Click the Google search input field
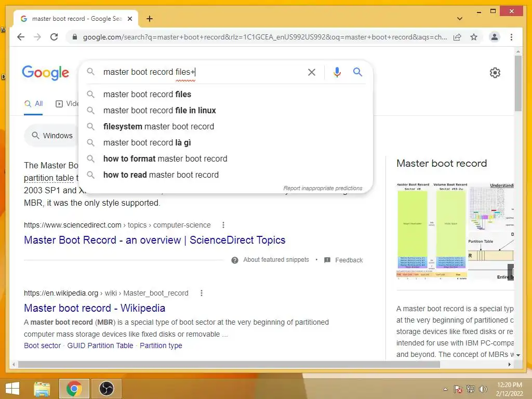This screenshot has width=532, height=399. (202, 72)
